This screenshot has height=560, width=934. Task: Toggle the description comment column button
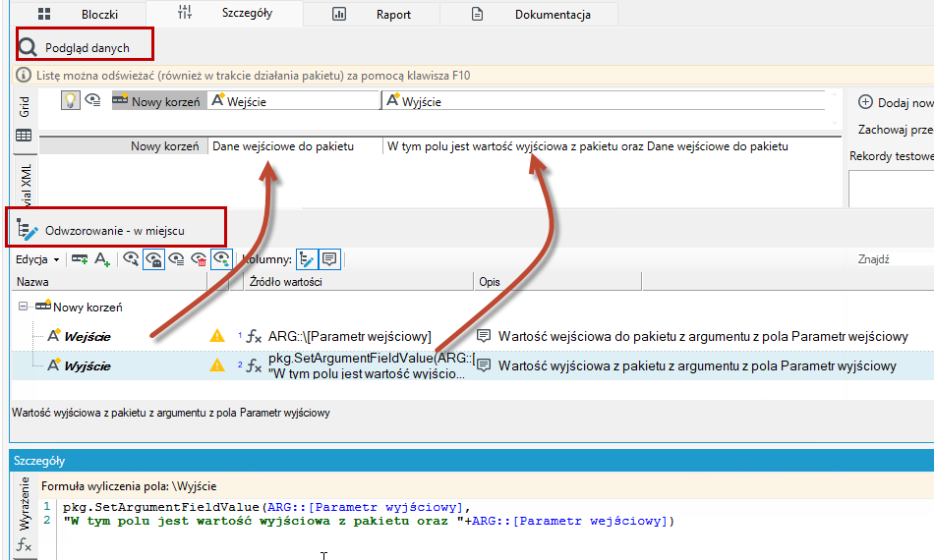[x=329, y=259]
